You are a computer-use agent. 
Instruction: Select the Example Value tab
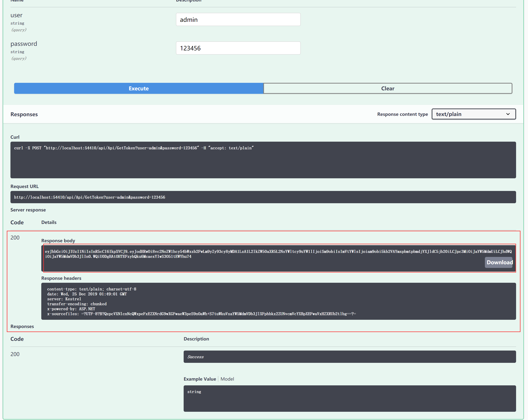coord(200,379)
